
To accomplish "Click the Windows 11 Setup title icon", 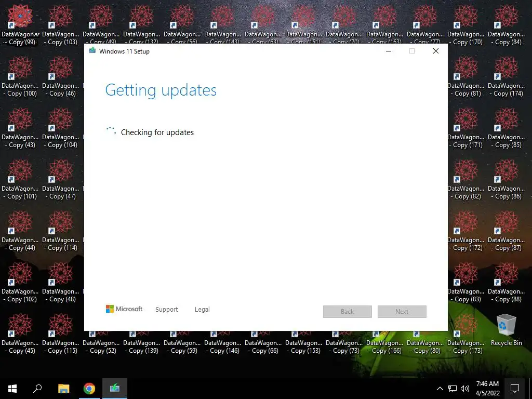I will pos(92,51).
